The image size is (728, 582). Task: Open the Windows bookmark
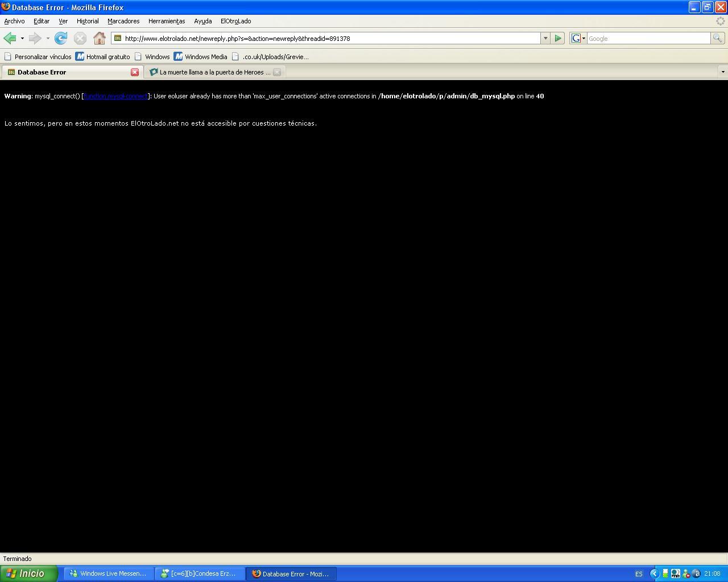(x=152, y=57)
